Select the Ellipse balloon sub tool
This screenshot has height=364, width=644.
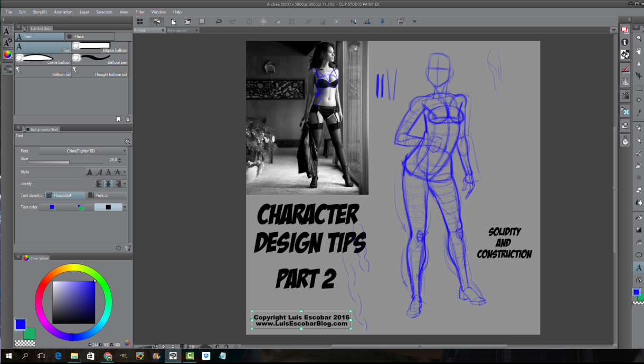[99, 47]
